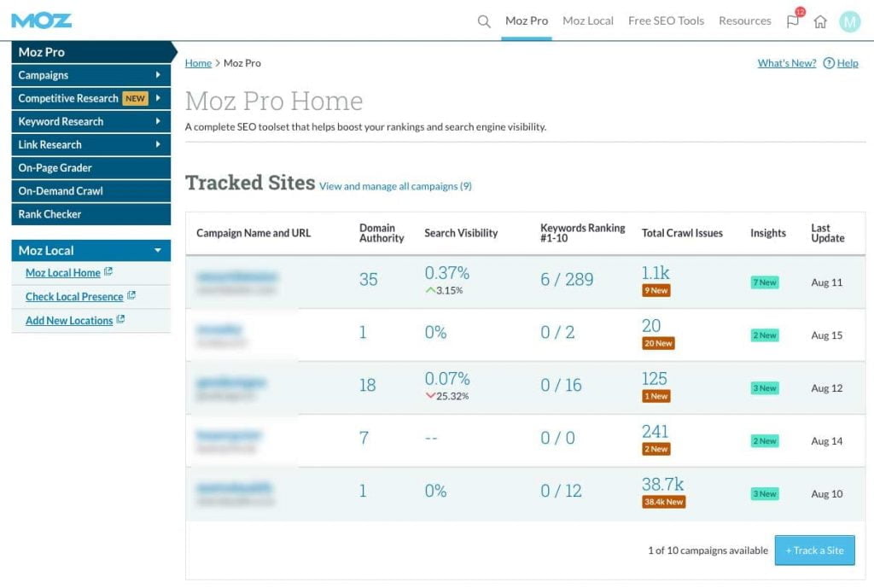Collapse the Moz Local section arrow

[158, 250]
